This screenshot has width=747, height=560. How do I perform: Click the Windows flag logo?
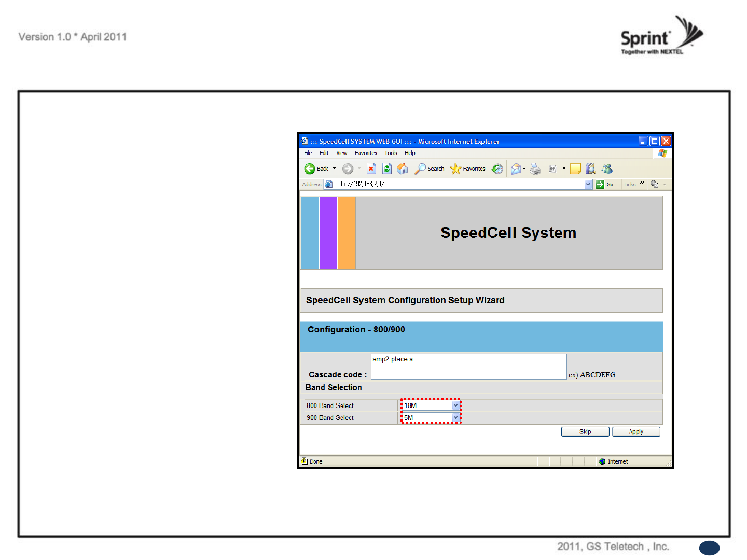(662, 153)
